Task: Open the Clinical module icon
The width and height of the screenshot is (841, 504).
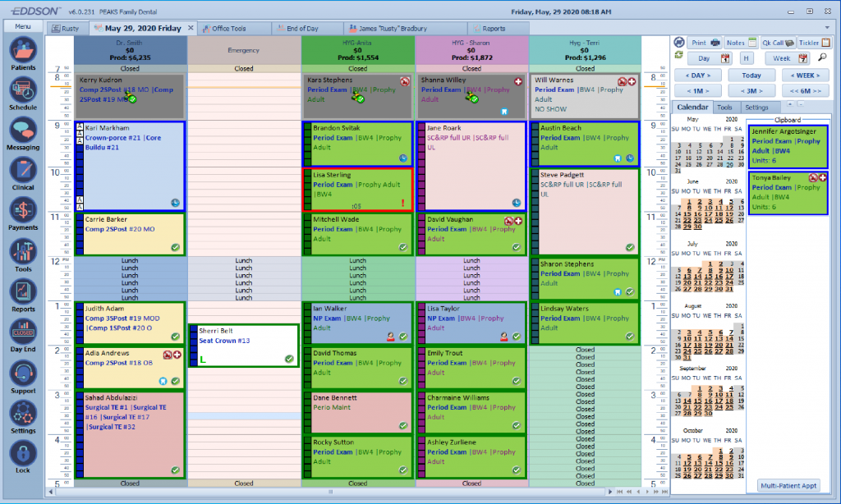Action: pos(22,171)
